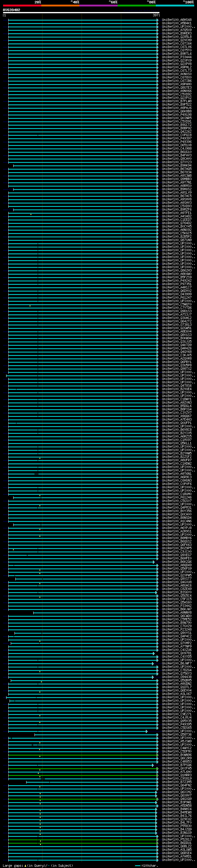Select label UniRef100_A8NX92

(x=177, y=230)
